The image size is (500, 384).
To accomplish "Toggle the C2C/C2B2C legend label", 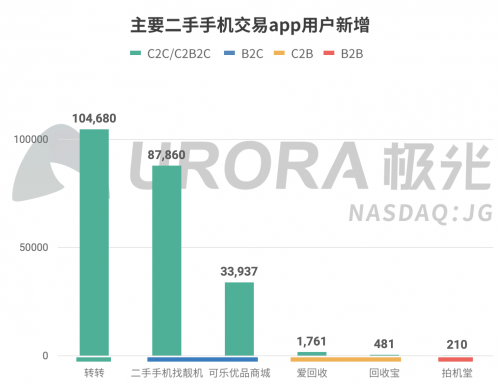I will (179, 54).
